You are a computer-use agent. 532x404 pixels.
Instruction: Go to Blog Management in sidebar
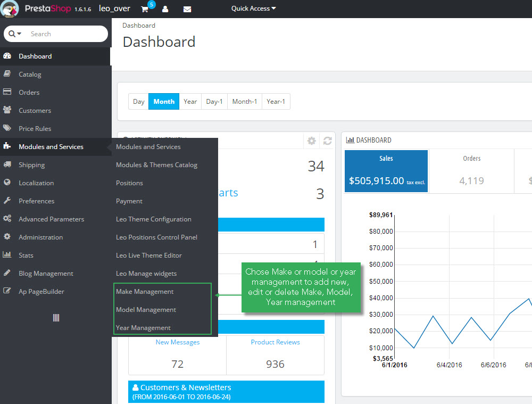[46, 273]
